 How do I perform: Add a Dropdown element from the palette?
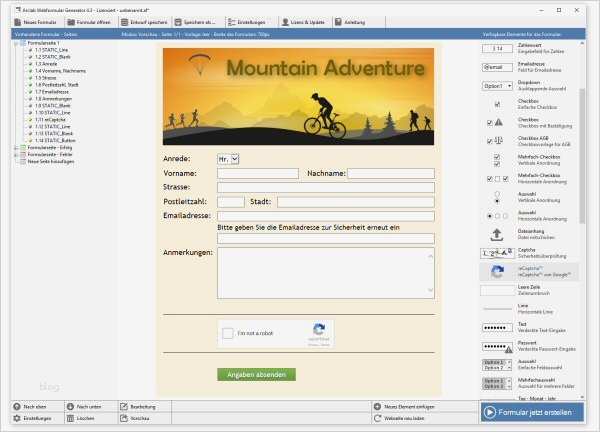coord(528,85)
